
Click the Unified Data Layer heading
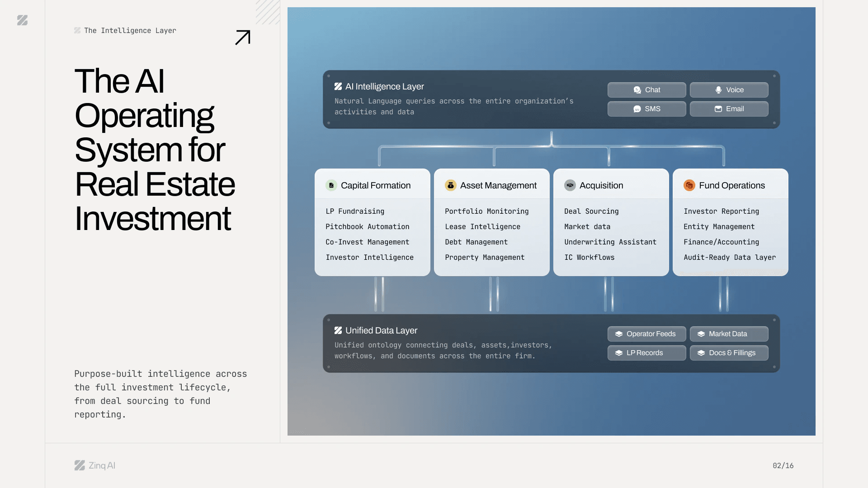tap(382, 330)
